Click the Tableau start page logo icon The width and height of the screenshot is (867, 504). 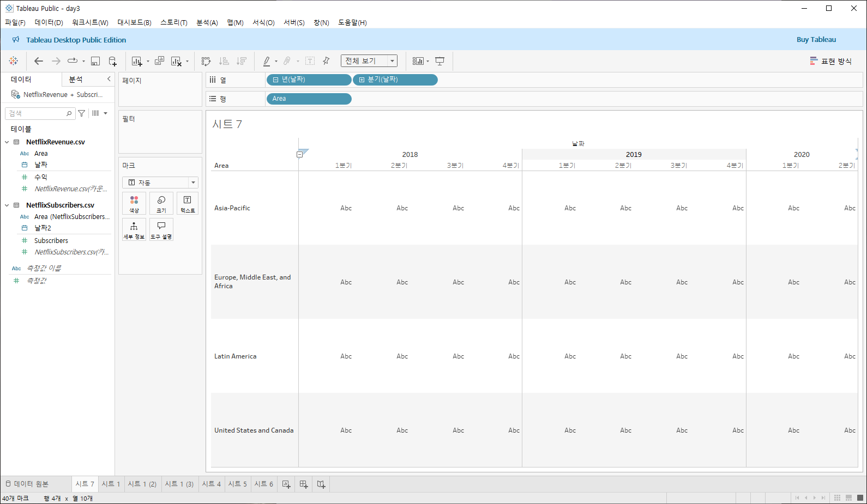[x=14, y=61]
